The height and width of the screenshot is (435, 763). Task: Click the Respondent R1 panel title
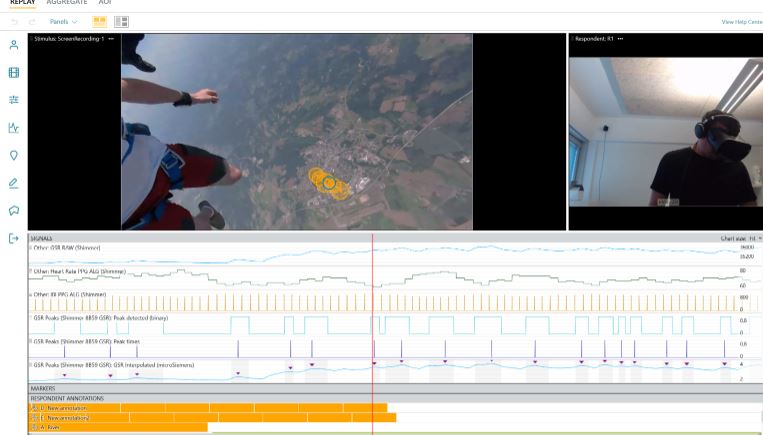point(594,38)
